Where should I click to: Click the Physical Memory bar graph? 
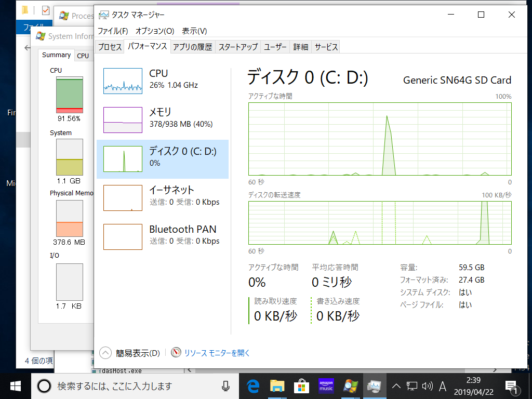[70, 219]
